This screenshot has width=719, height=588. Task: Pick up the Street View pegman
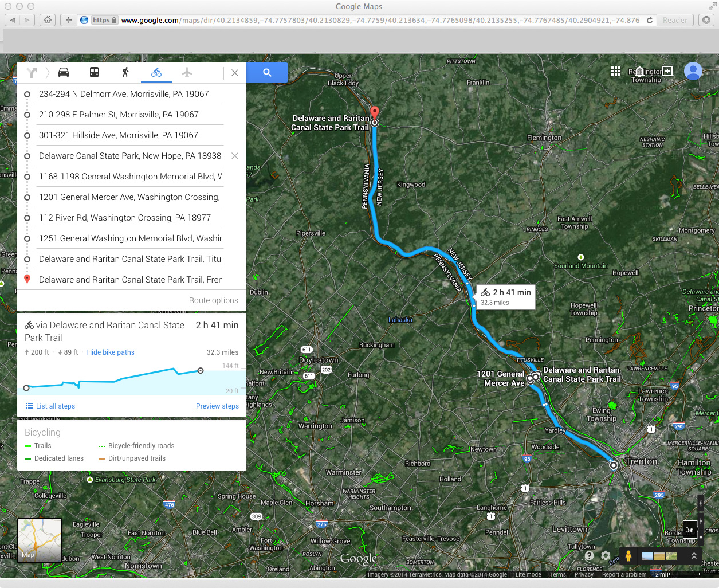click(x=628, y=556)
